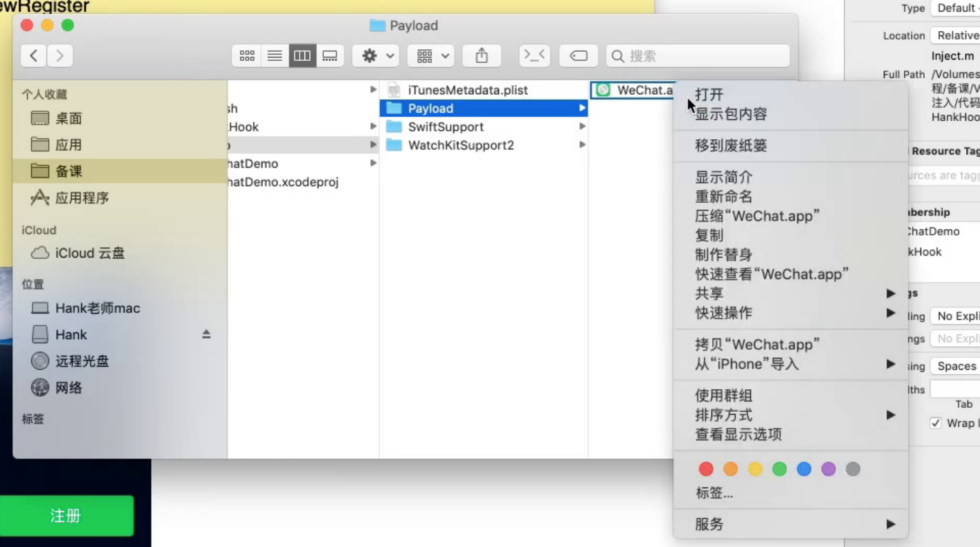The height and width of the screenshot is (547, 980).
Task: Choose 复制 from the context menu
Action: [x=790, y=235]
